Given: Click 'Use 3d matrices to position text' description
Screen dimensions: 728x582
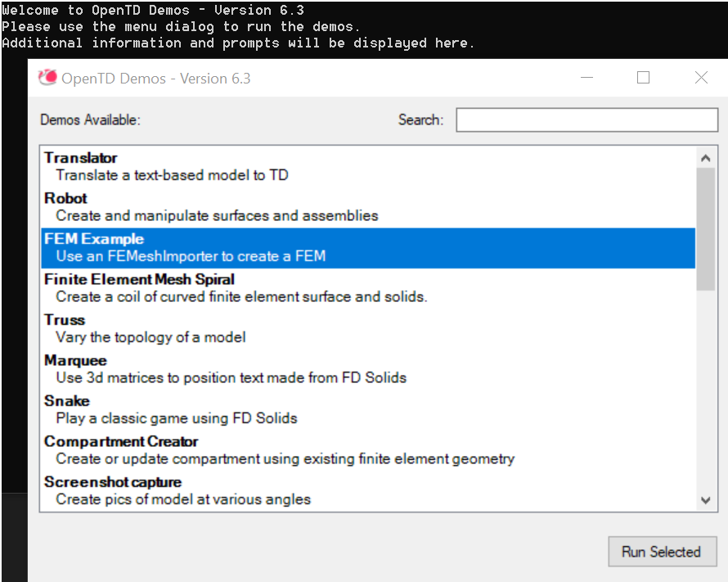Looking at the screenshot, I should pyautogui.click(x=231, y=377).
